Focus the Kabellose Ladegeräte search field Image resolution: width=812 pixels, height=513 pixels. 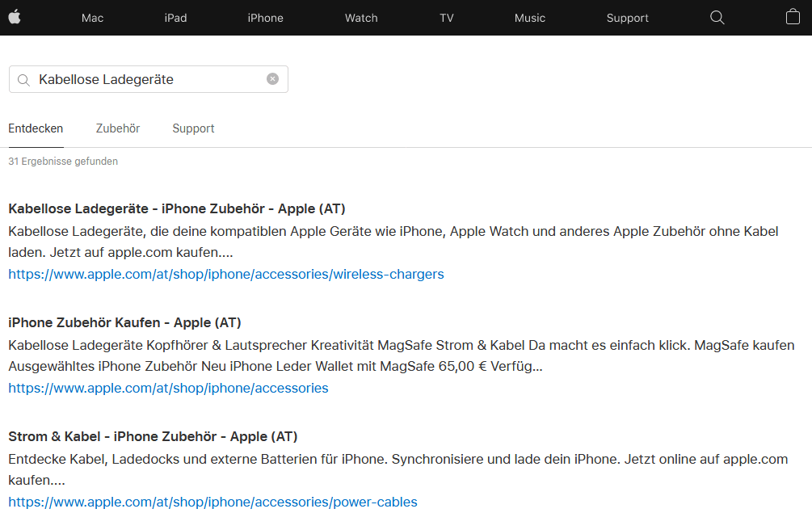[x=149, y=79]
